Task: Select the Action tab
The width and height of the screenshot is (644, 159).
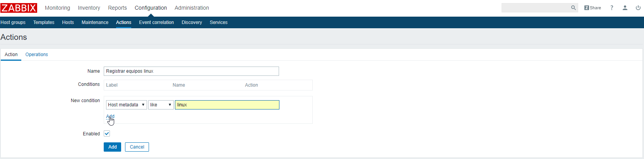Action: 11,55
